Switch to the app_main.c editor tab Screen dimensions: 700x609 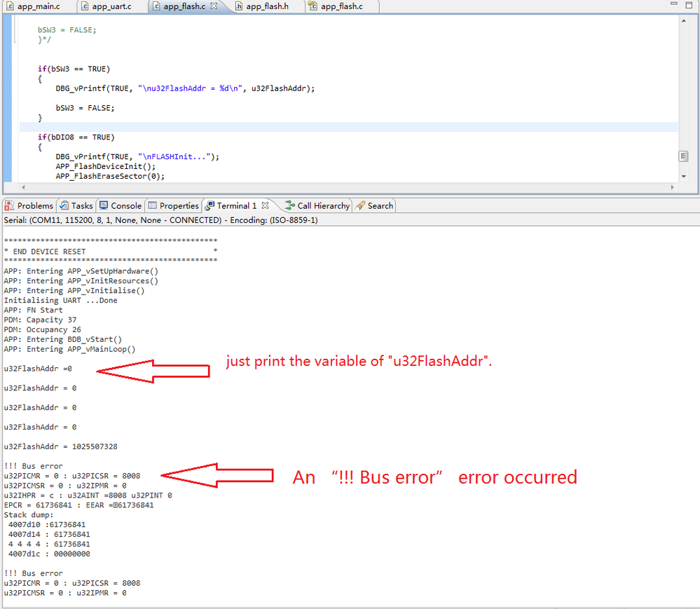pyautogui.click(x=38, y=6)
